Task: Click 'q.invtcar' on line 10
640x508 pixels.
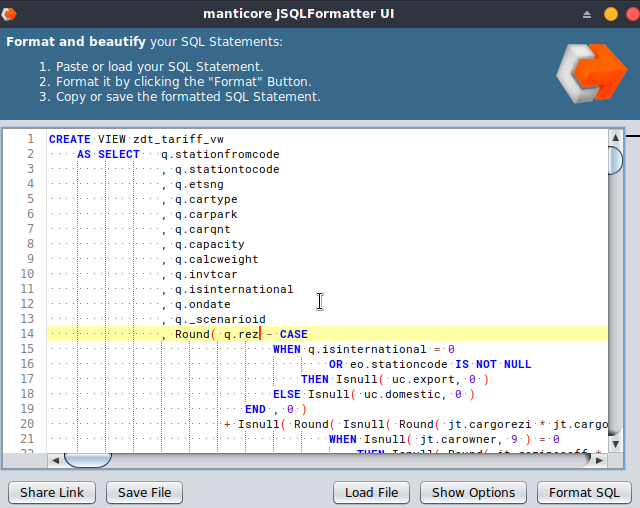Action: pyautogui.click(x=206, y=275)
